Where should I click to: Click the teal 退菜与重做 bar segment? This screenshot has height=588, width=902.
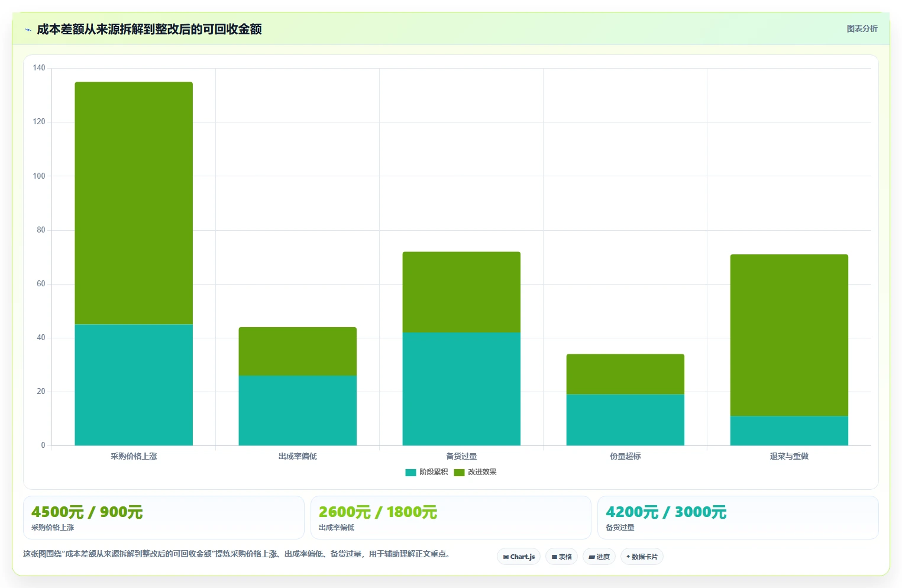789,431
